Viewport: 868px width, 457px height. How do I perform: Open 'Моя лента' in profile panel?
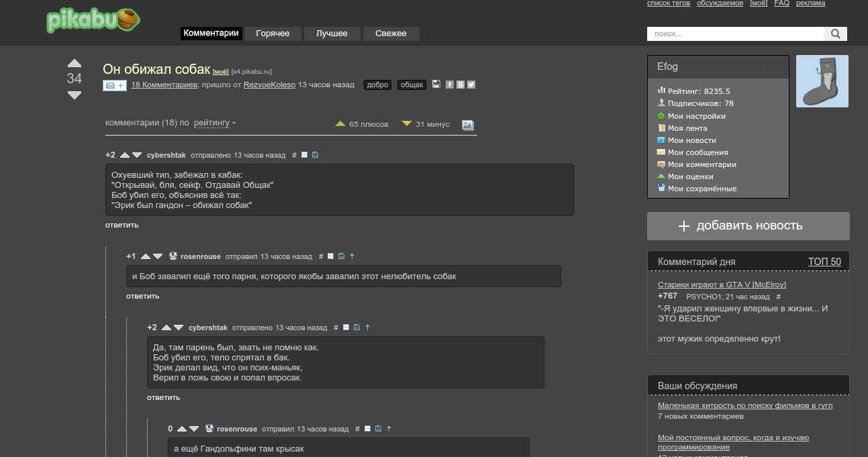click(687, 128)
